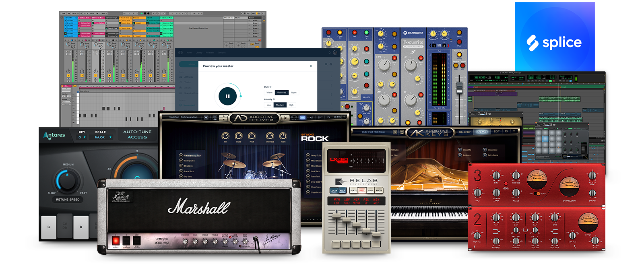This screenshot has width=644, height=264.
Task: Click the Overhead level knob in Addictive Drums
Action: pyautogui.click(x=270, y=136)
